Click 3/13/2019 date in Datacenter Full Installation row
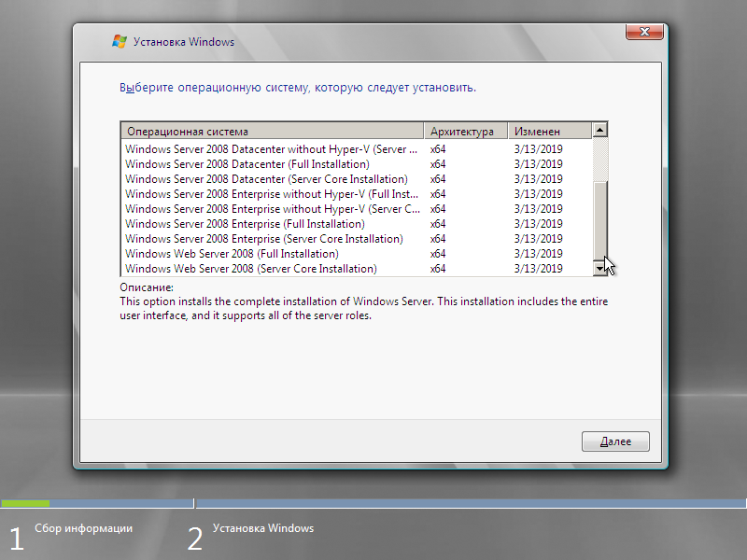Screen dimensions: 747x560 (539, 164)
